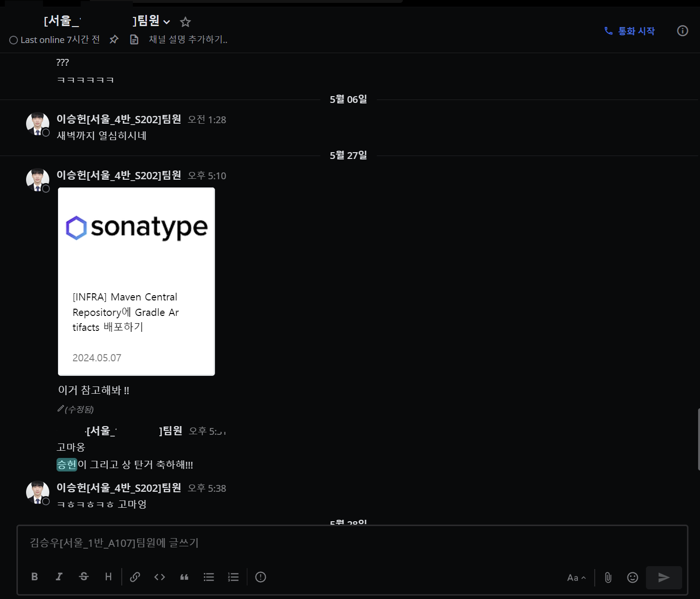This screenshot has width=700, height=599.
Task: Click the '고마옹' message text
Action: pos(71,447)
